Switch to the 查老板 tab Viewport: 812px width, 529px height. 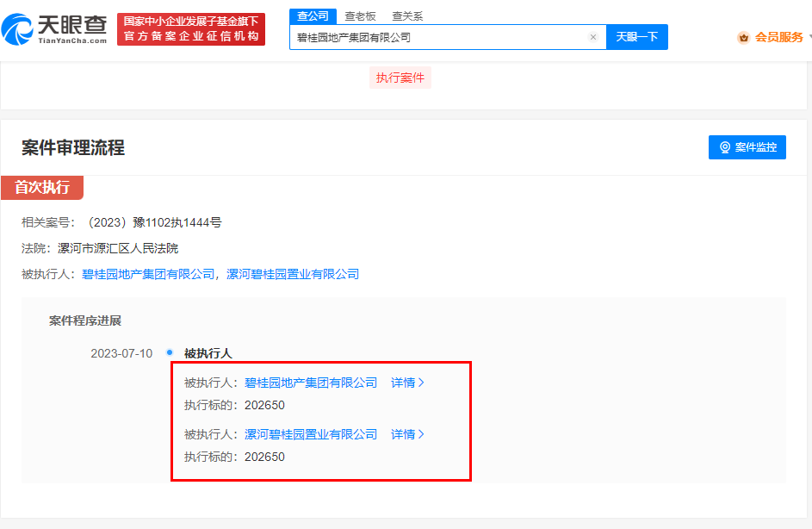[x=361, y=16]
